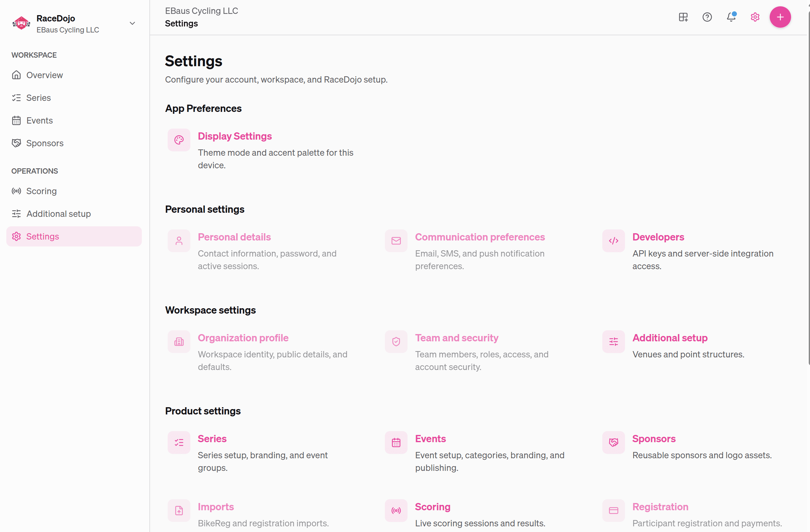Open Events under Product settings

430,439
